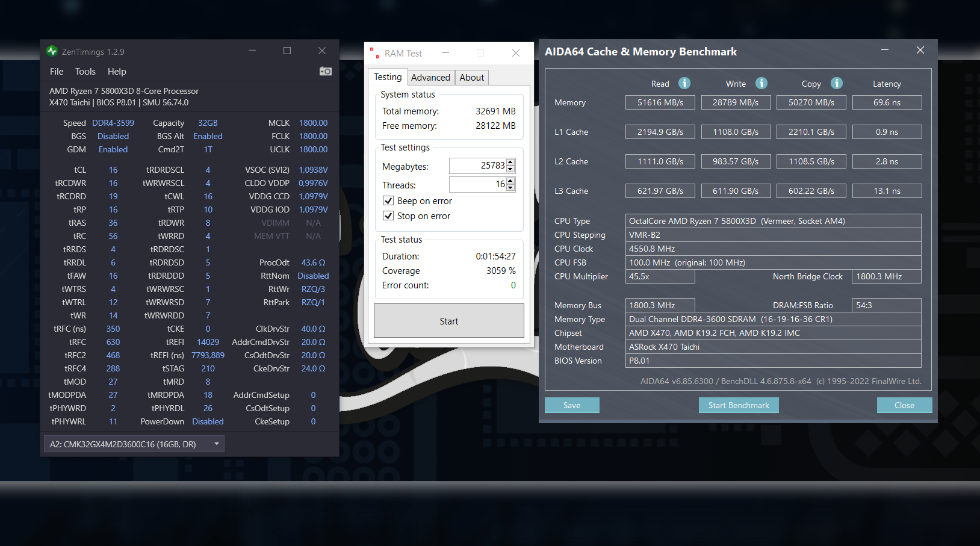Click the PowerDown value Disabled
This screenshot has width=980, height=546.
click(x=208, y=421)
